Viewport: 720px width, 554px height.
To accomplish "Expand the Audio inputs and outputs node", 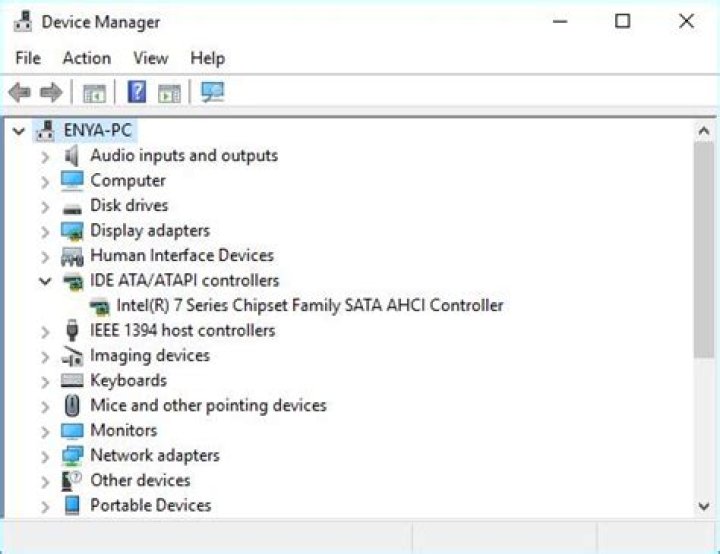I will click(x=45, y=156).
